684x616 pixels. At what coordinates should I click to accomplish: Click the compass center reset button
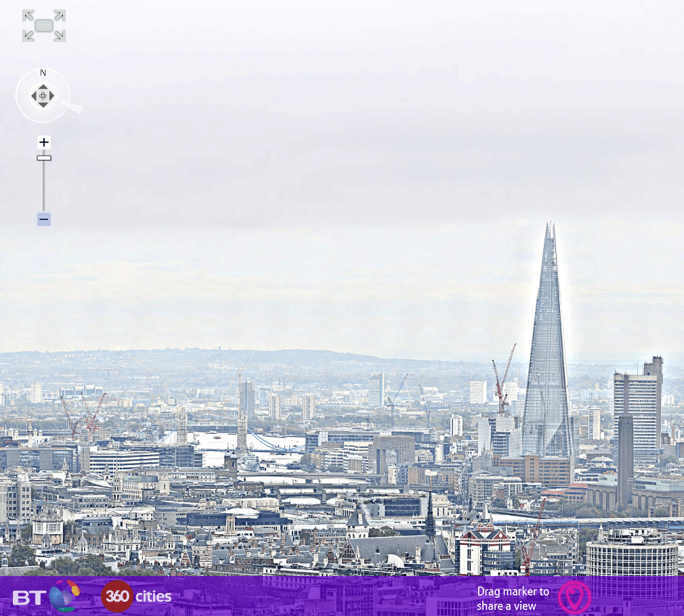[x=43, y=95]
